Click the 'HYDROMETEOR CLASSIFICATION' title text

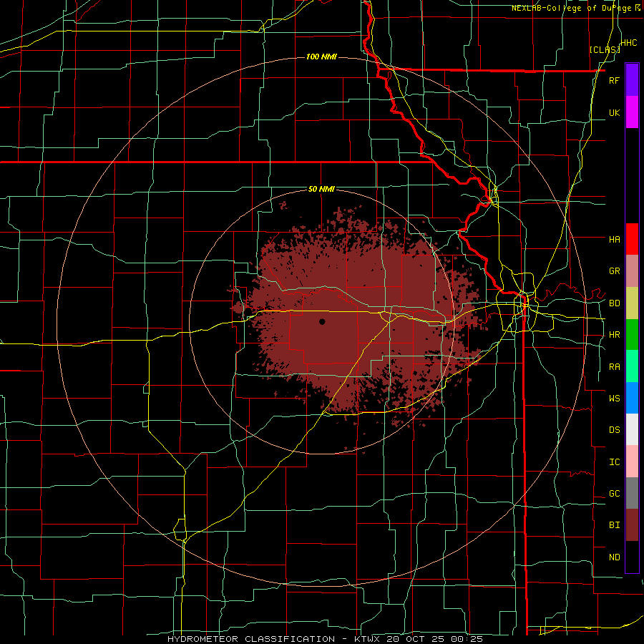[251, 639]
